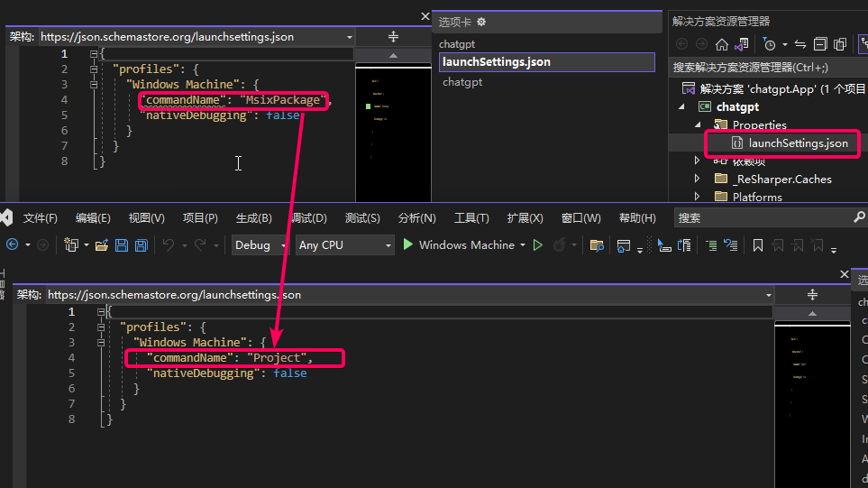Image resolution: width=868 pixels, height=488 pixels.
Task: Click the green Start Windows Machine arrow
Action: coord(408,244)
